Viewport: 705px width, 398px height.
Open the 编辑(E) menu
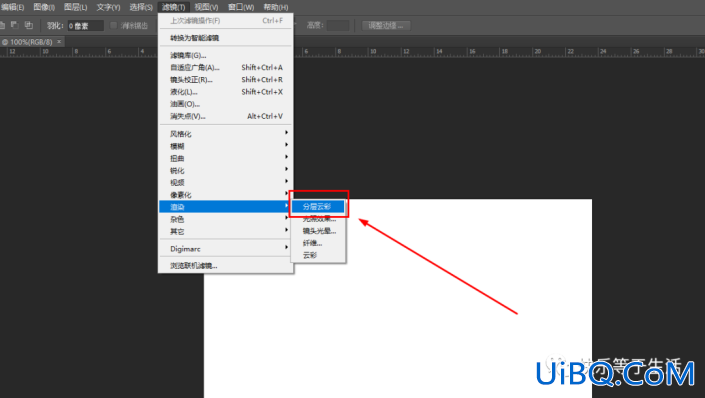[x=13, y=7]
